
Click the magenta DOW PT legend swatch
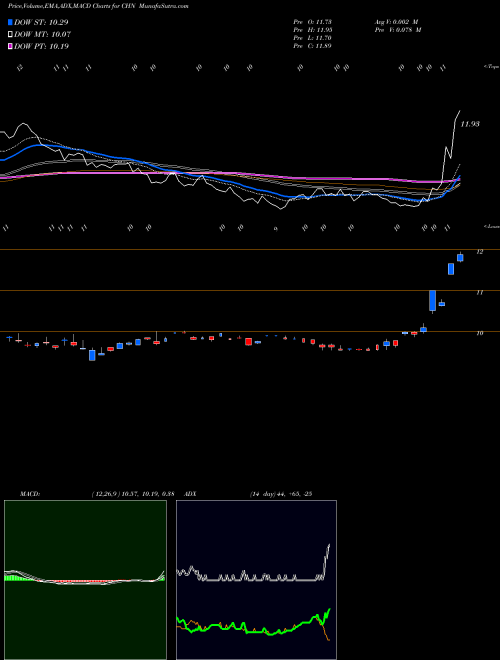point(10,46)
